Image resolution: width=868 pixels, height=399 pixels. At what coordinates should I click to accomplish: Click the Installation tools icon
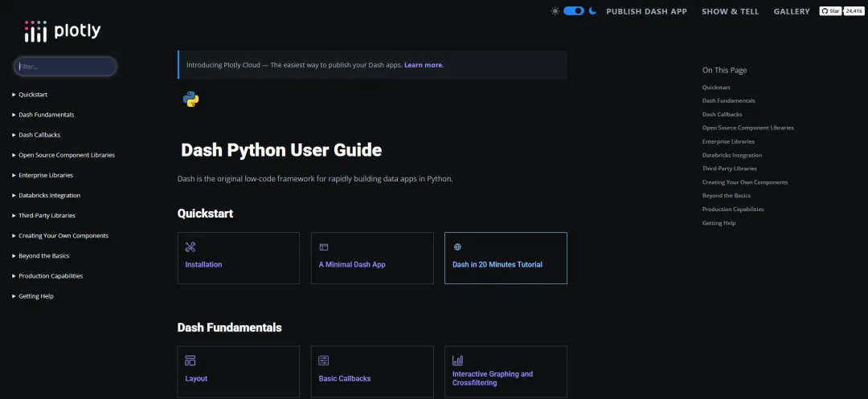click(190, 247)
